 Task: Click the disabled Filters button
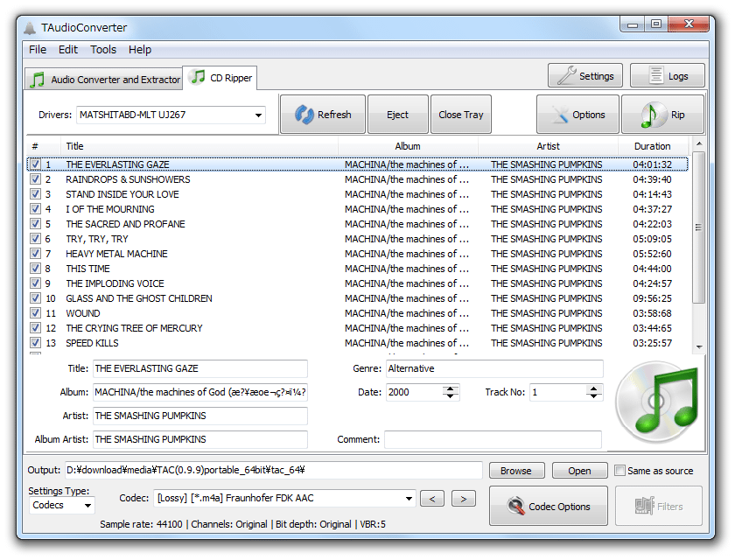659,506
